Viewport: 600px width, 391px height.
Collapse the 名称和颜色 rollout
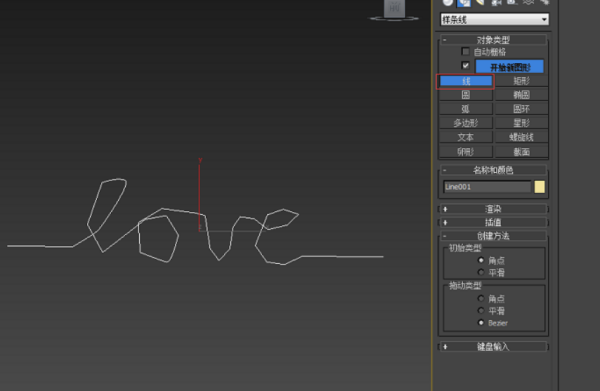click(493, 170)
